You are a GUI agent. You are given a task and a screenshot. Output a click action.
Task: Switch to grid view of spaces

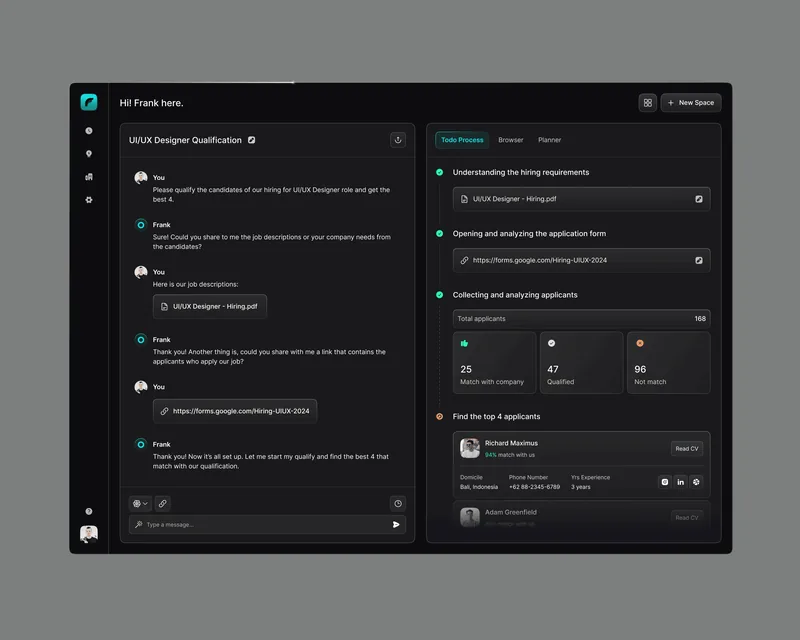coord(647,103)
